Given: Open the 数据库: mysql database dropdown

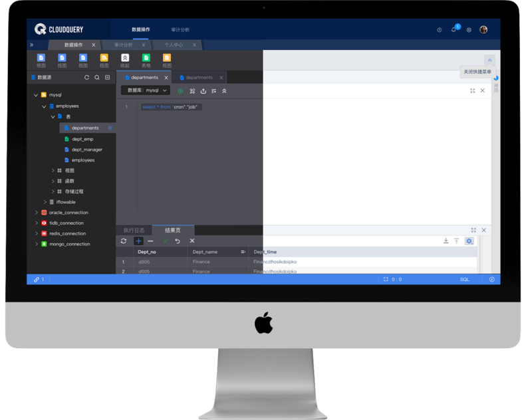Looking at the screenshot, I should click(146, 90).
